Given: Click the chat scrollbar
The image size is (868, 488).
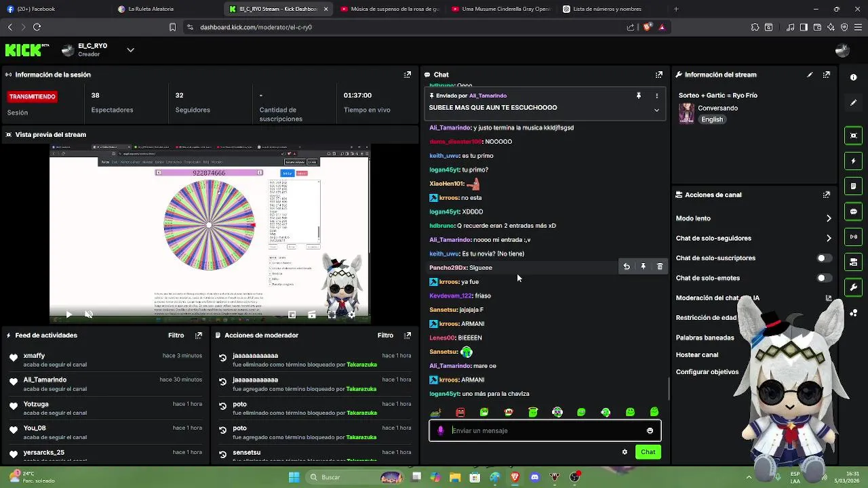Looking at the screenshot, I should (x=669, y=388).
